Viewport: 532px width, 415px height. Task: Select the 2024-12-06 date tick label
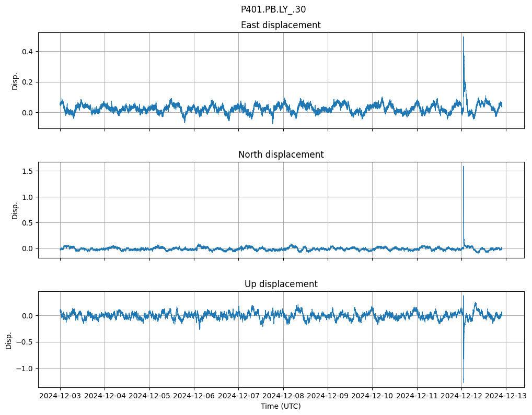[x=194, y=396]
